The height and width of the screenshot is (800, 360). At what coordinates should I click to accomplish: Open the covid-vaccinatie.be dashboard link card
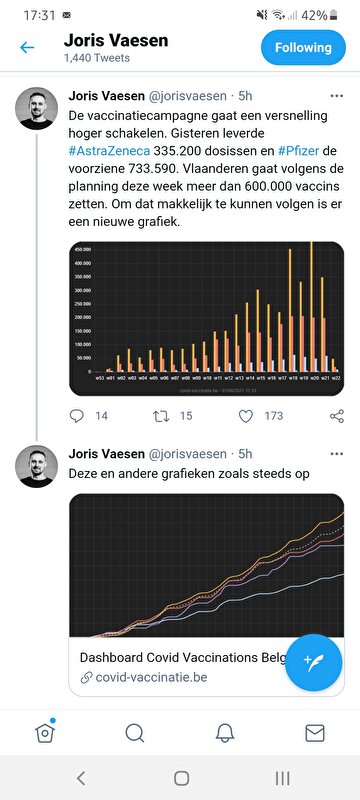coord(207,595)
